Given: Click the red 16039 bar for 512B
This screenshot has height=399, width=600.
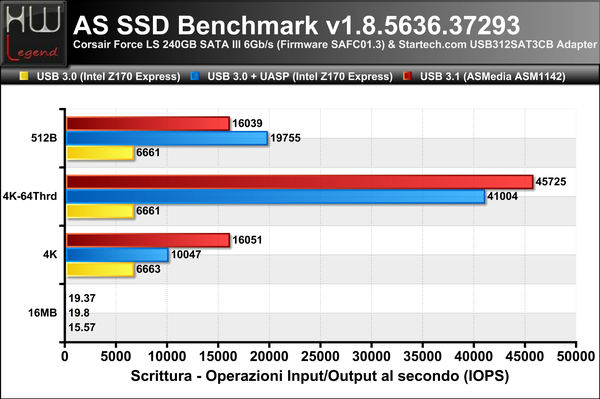Looking at the screenshot, I should point(148,124).
